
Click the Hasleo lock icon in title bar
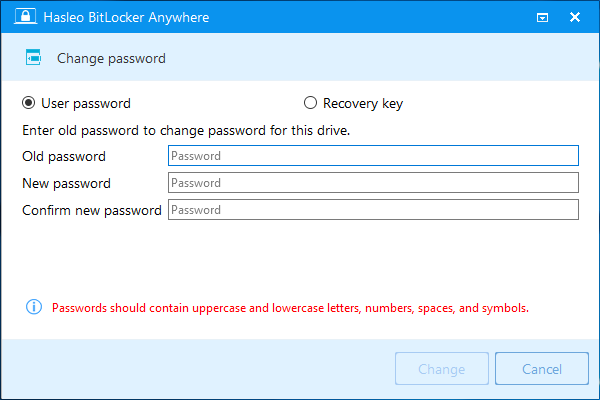(17, 17)
